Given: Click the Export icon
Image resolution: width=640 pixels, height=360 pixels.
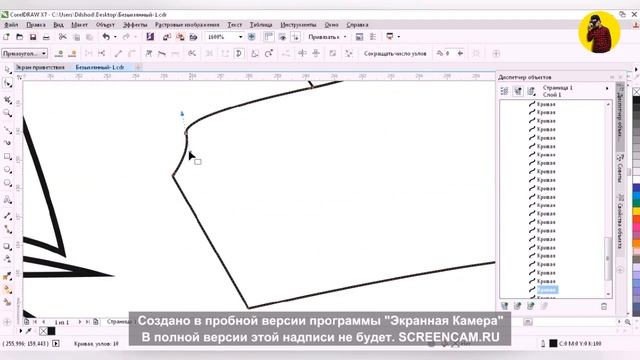Looking at the screenshot, I should point(180,37).
